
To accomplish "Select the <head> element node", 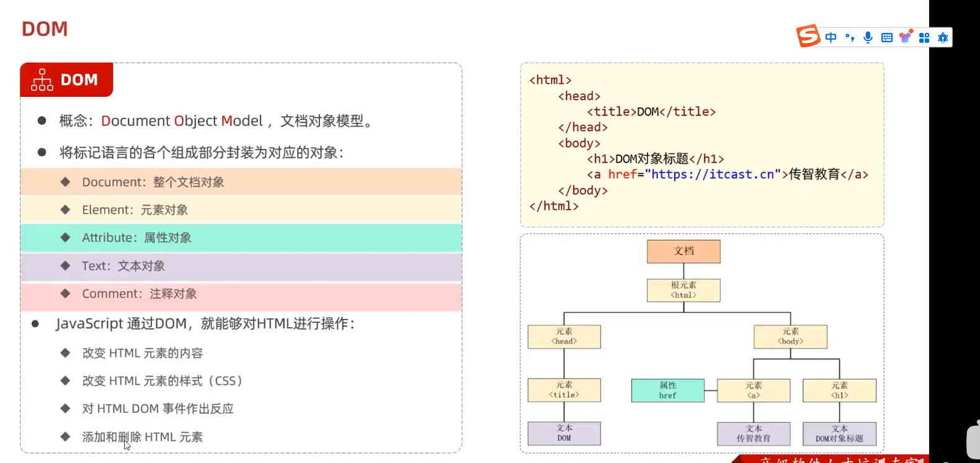I will (x=564, y=336).
